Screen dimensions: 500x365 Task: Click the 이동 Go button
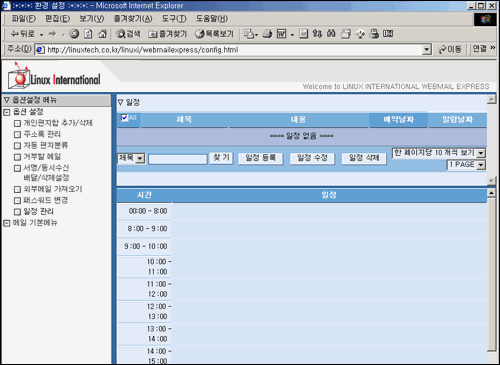point(450,50)
